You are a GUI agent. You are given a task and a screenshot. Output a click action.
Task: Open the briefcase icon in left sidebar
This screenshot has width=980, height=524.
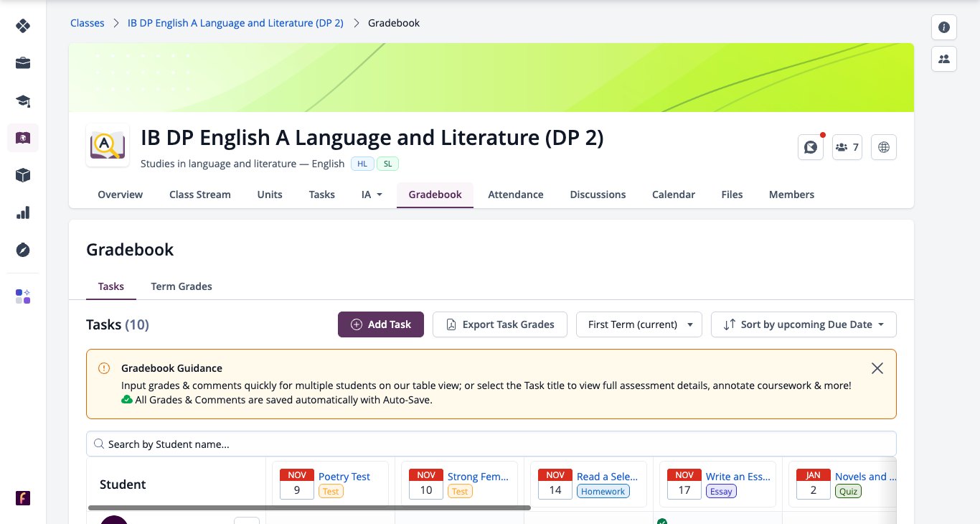coord(23,63)
